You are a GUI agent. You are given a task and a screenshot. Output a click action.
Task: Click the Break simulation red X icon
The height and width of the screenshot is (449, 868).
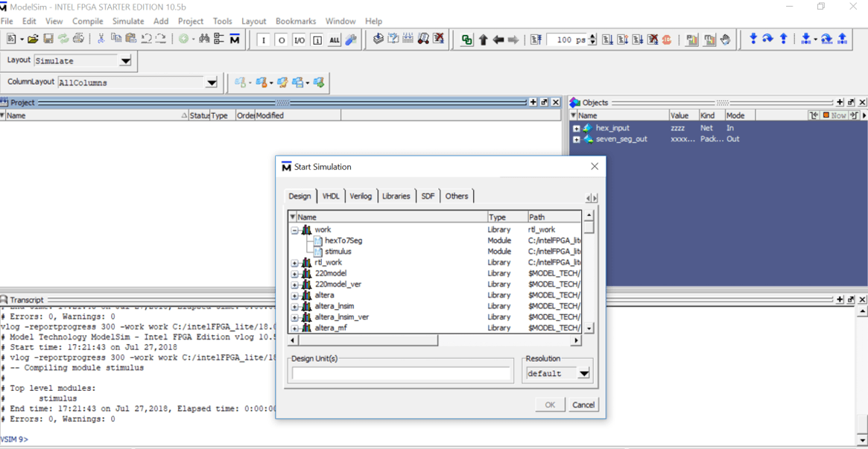pos(438,39)
